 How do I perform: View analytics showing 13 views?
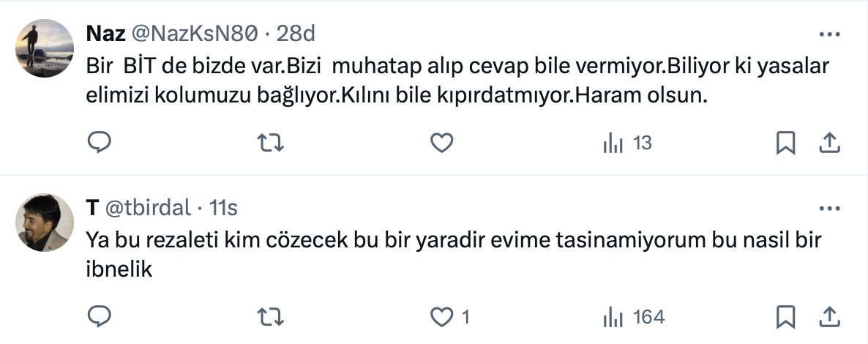[x=626, y=143]
